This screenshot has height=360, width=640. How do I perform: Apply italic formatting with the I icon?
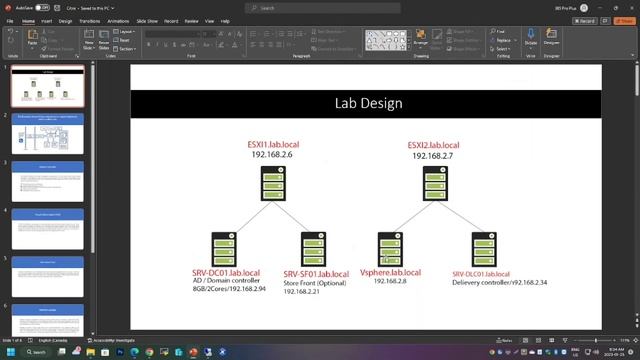(x=157, y=45)
